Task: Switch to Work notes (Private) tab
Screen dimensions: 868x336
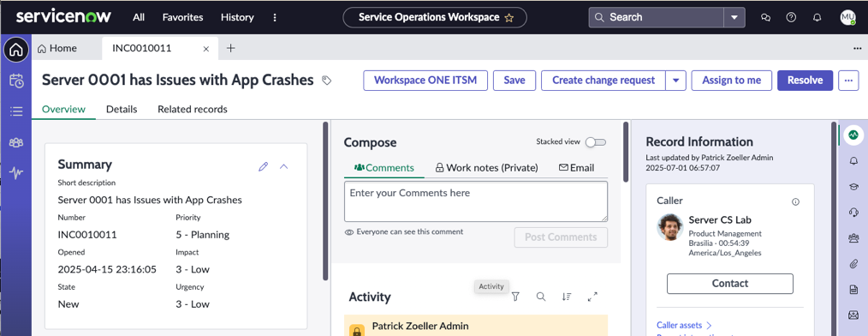Action: 486,167
